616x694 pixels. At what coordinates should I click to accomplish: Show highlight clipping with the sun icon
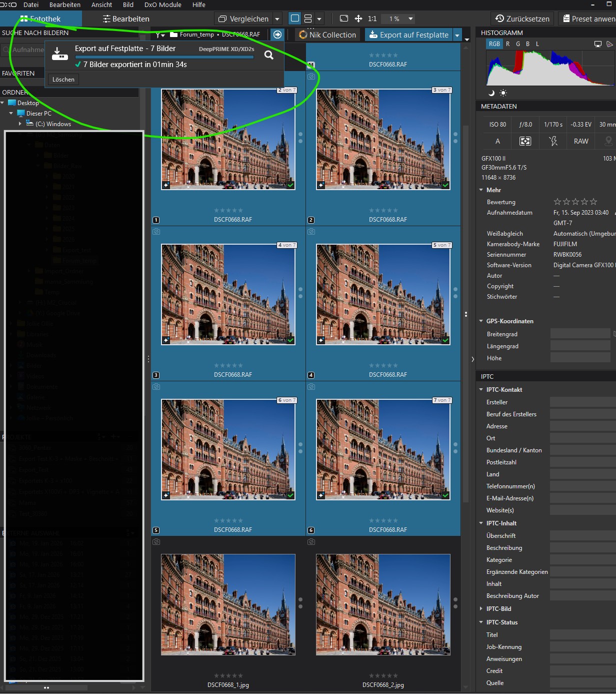[503, 93]
